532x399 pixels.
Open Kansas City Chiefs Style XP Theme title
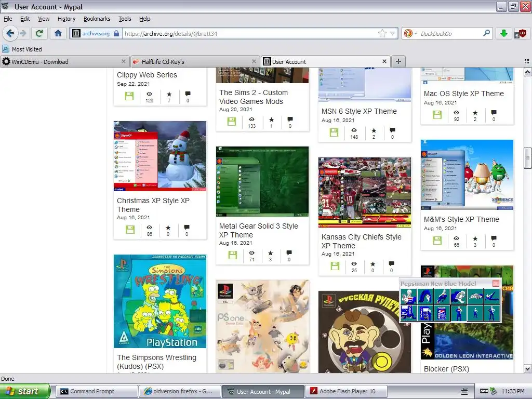[x=362, y=241]
